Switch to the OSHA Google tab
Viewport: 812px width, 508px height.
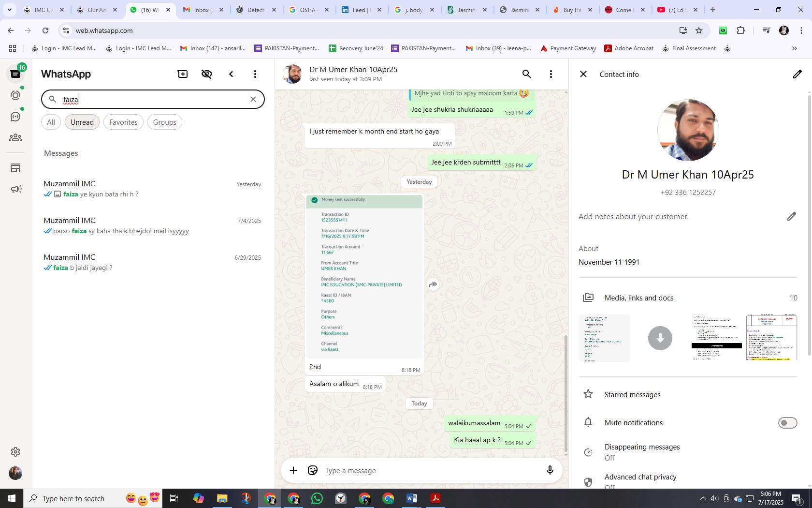pyautogui.click(x=308, y=10)
